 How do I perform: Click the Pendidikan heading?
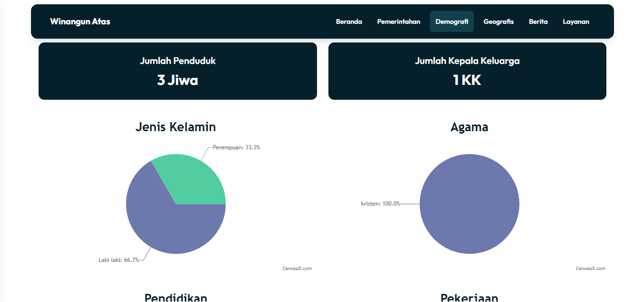[176, 298]
